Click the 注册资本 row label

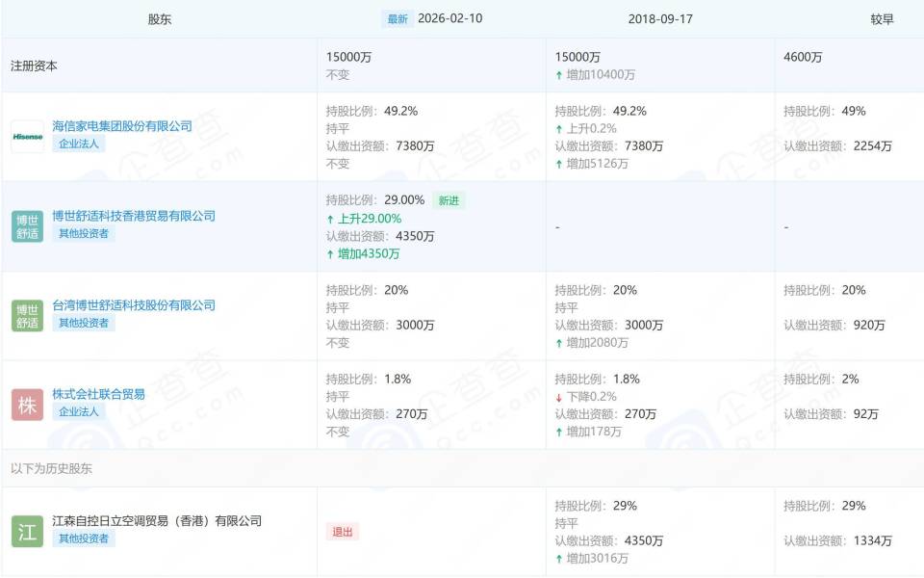click(x=35, y=66)
